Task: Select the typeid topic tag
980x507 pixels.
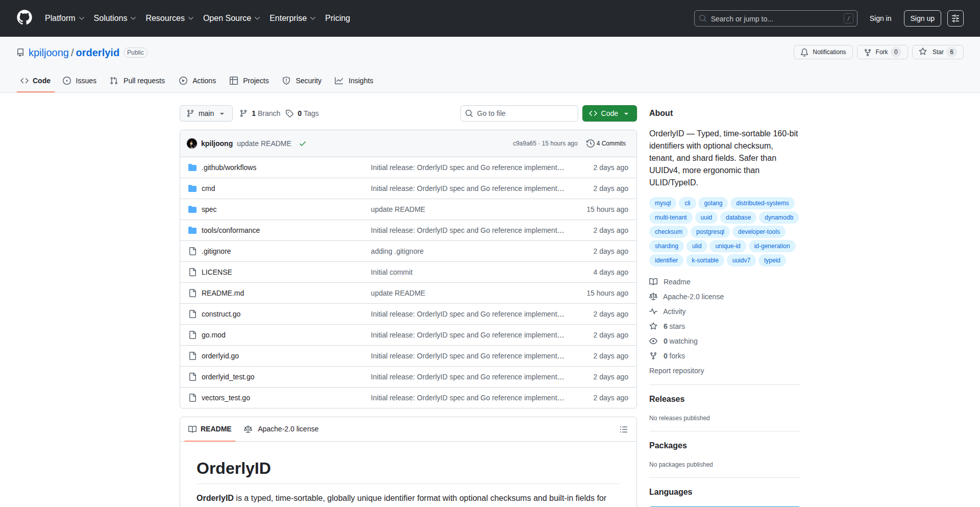Action: tap(772, 260)
